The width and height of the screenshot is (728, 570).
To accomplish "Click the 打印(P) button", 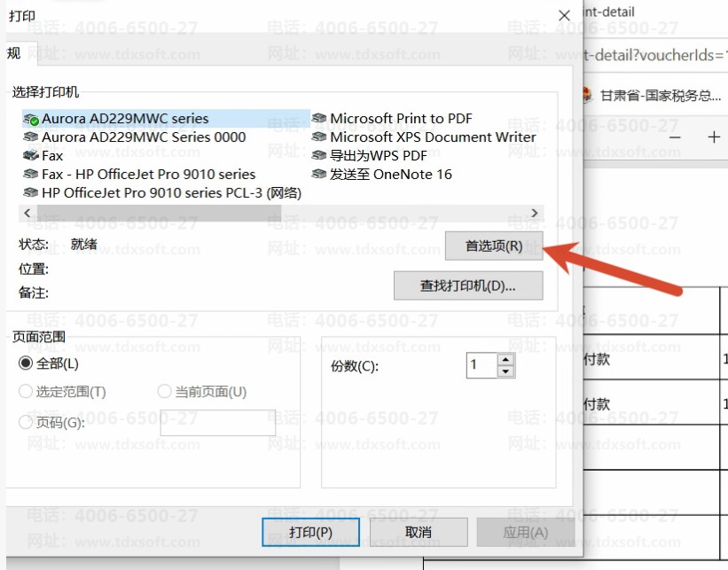I will [310, 533].
